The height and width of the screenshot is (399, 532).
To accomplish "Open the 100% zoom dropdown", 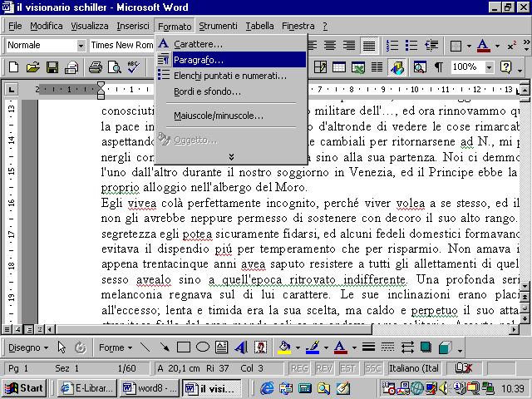I will tap(488, 67).
